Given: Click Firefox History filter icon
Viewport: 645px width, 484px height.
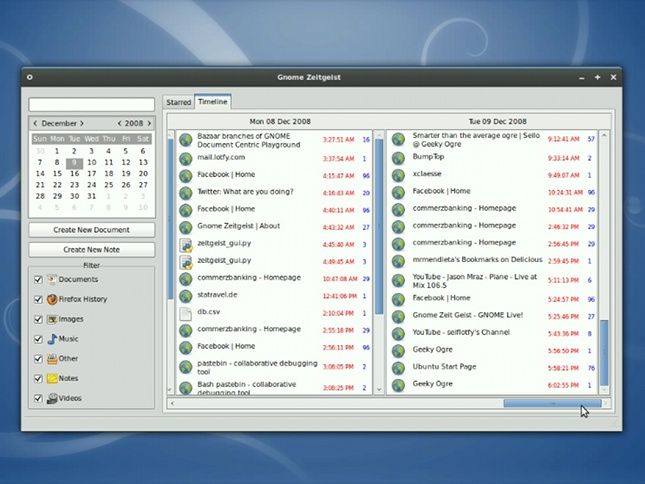Looking at the screenshot, I should click(52, 299).
